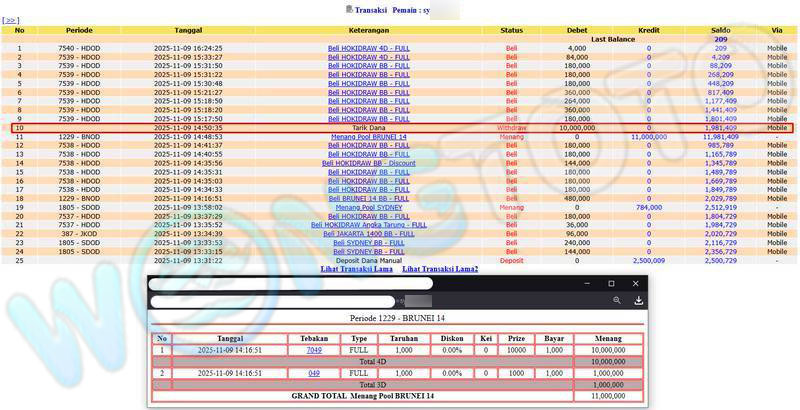
Task: Minimize the popup window
Action: click(x=586, y=284)
